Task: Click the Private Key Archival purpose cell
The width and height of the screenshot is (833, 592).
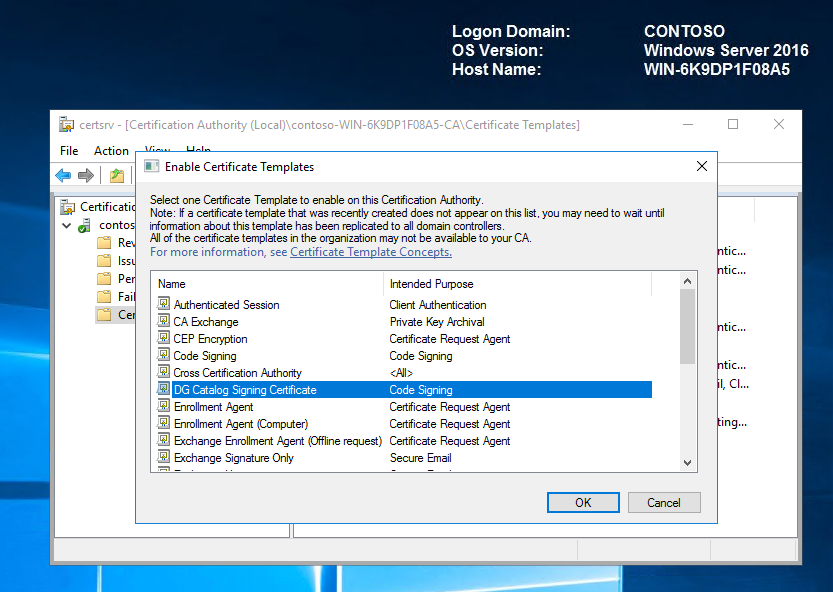Action: 437,322
